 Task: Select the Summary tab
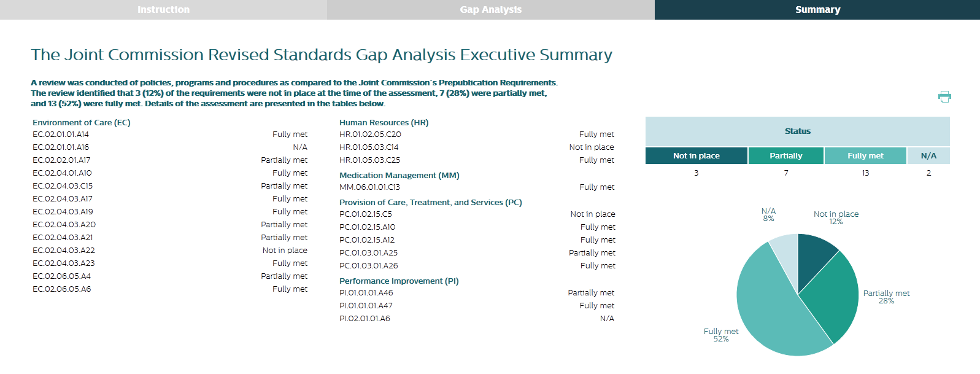[817, 10]
